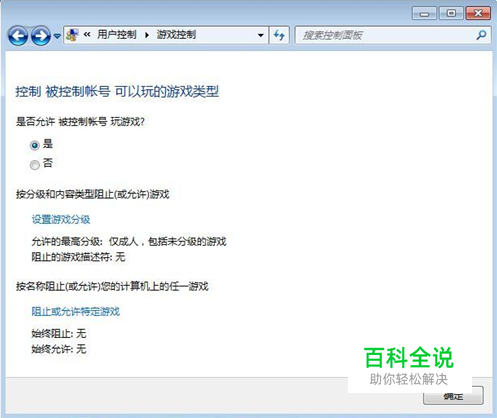Click the text 允许的最高分级: 仅成人
This screenshot has height=418, width=497.
click(85, 241)
